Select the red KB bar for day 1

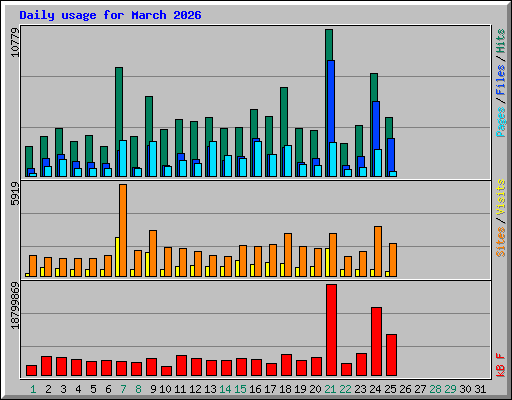tap(31, 371)
